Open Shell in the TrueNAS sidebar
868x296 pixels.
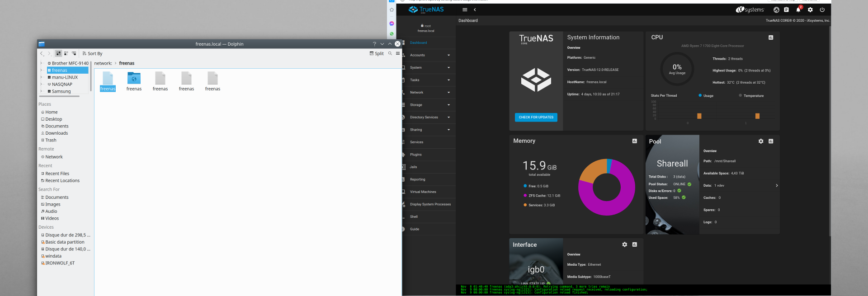(429, 216)
